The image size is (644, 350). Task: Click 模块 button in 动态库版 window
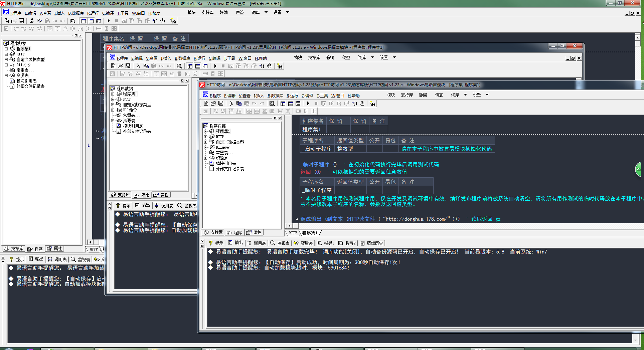[x=391, y=95]
